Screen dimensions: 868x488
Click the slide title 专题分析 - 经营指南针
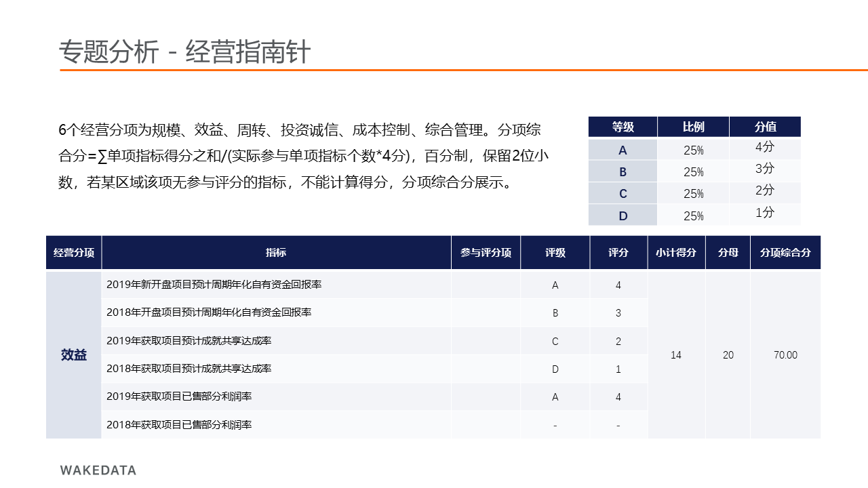pos(184,52)
